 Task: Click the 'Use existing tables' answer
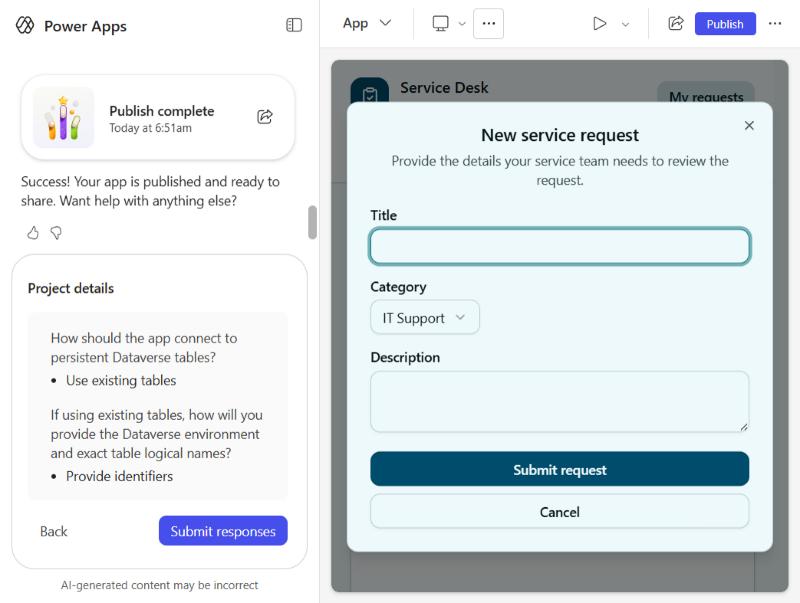tap(121, 381)
